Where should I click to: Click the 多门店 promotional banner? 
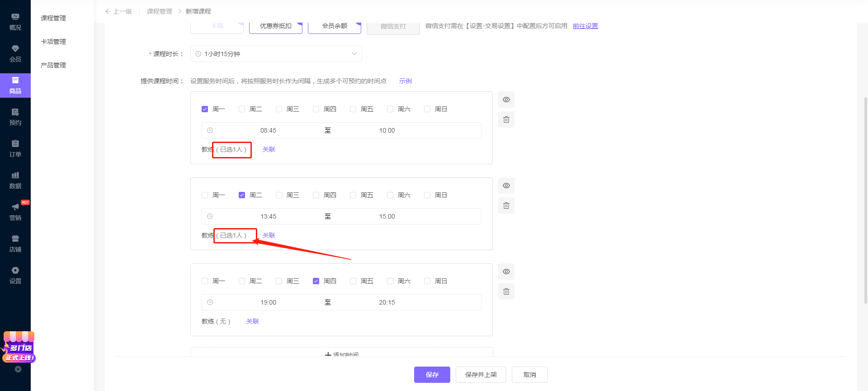[19, 347]
